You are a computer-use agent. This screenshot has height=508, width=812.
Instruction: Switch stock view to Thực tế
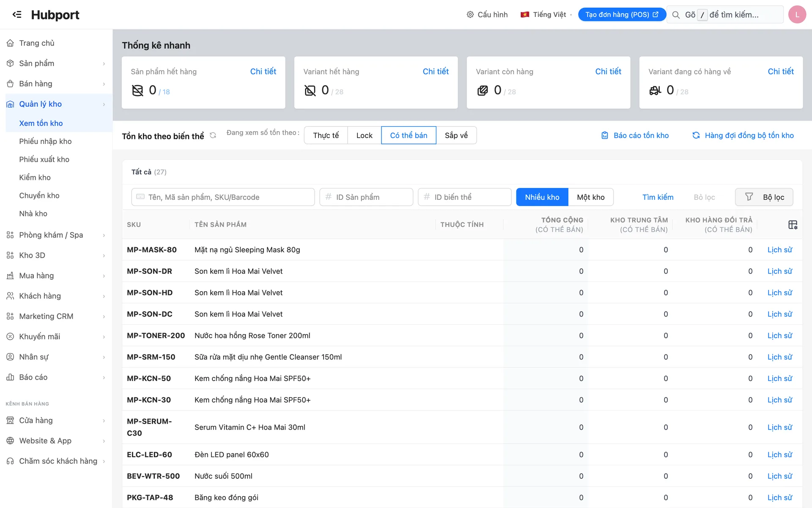pos(326,135)
